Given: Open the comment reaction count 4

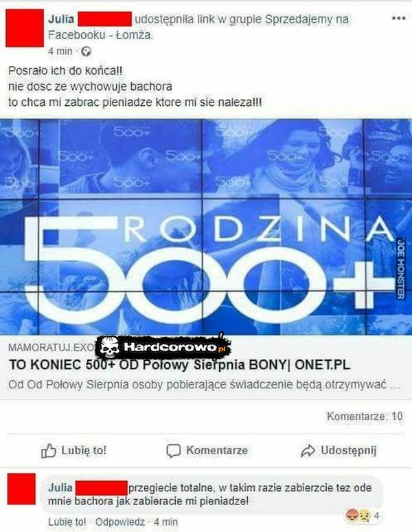Looking at the screenshot, I should pos(376,516).
